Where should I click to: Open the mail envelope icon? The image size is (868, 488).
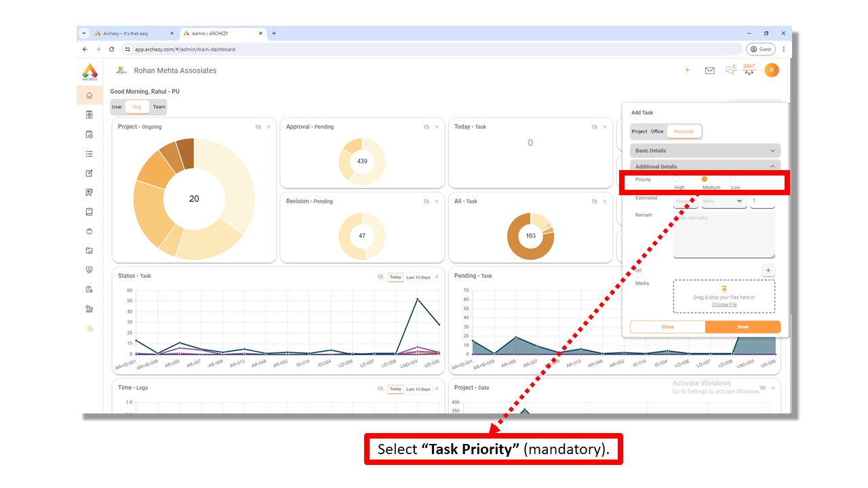710,70
